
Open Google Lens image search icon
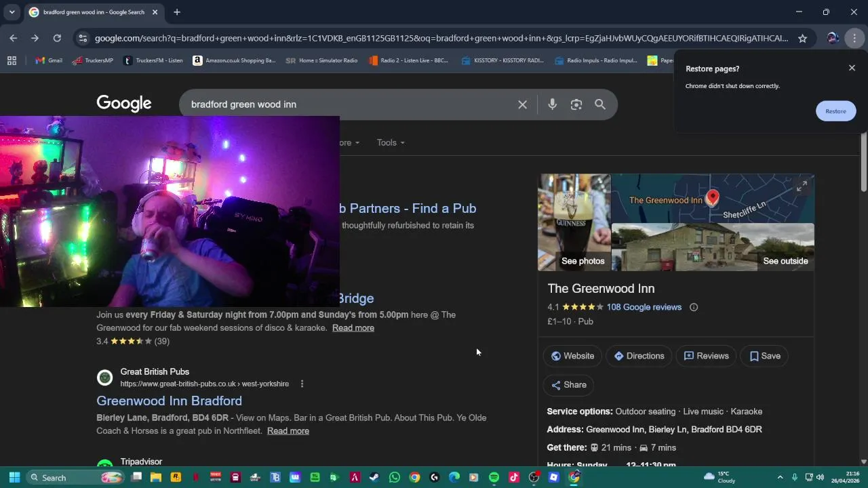click(x=576, y=104)
